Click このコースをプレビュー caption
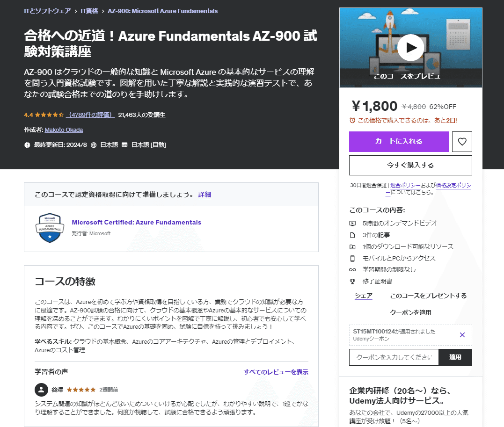 410,76
